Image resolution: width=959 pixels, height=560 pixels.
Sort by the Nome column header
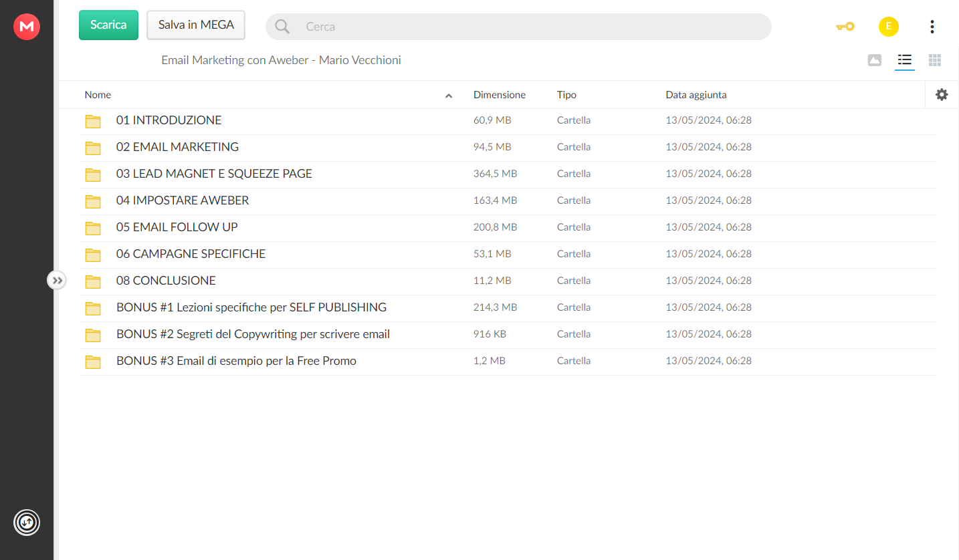click(x=98, y=95)
